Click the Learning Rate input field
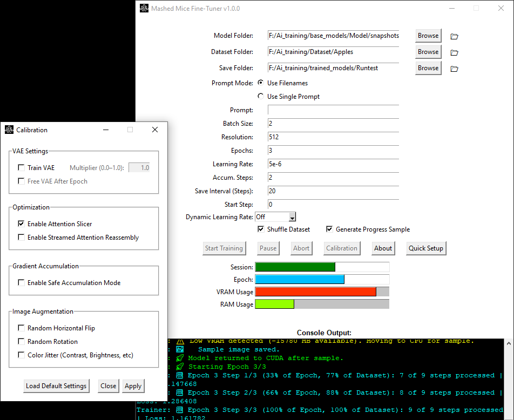 coord(333,164)
